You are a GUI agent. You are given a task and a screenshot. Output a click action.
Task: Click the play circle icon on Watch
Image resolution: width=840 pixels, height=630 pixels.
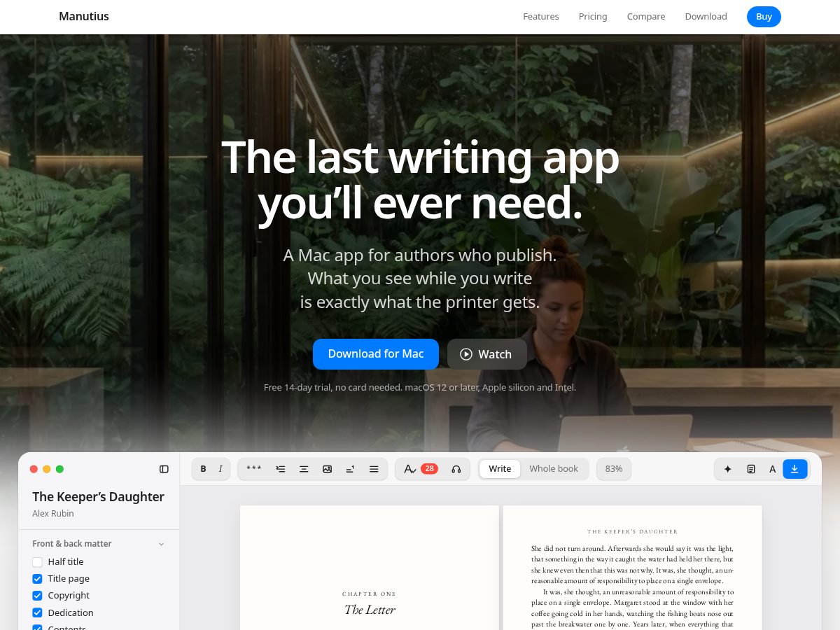pyautogui.click(x=466, y=354)
